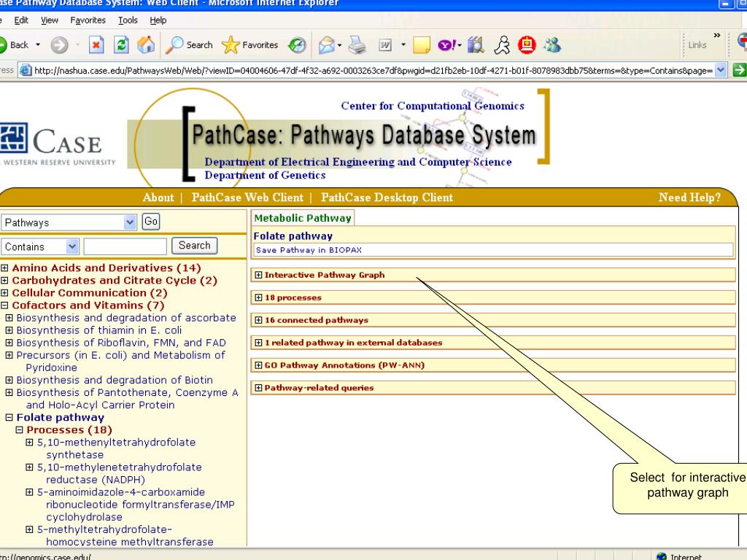Click the Windows Messenger people icon
The height and width of the screenshot is (560, 747).
pos(552,45)
